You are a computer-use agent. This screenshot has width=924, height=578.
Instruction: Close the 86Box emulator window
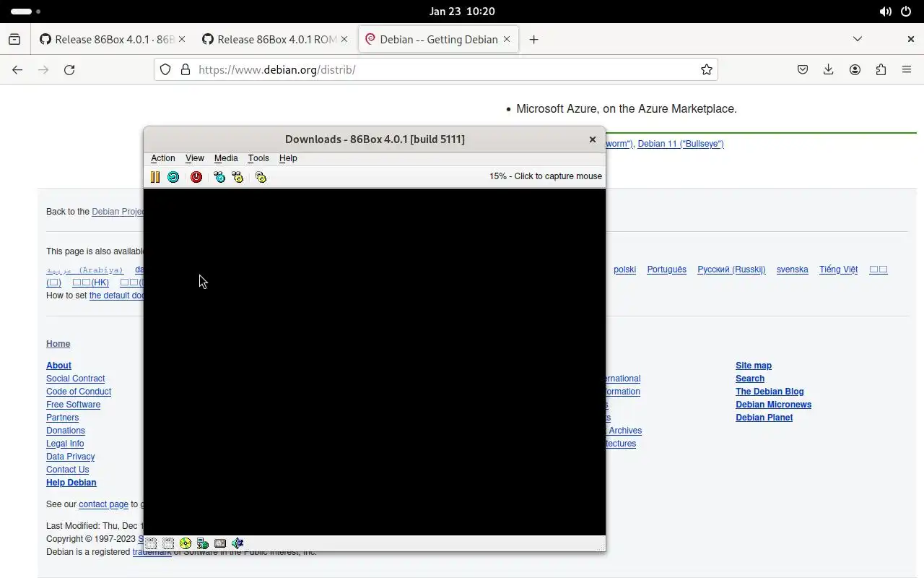(x=593, y=139)
